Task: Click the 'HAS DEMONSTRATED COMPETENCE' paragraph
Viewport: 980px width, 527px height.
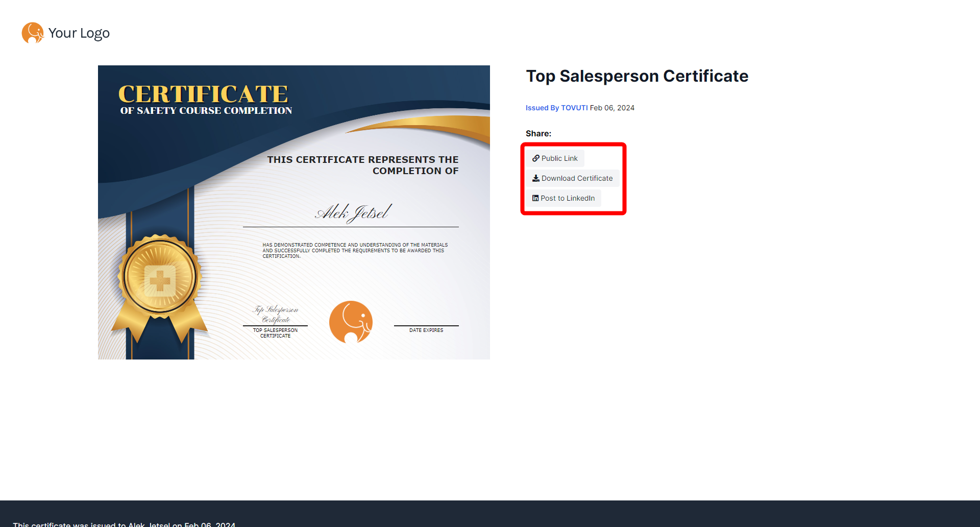Action: 355,251
